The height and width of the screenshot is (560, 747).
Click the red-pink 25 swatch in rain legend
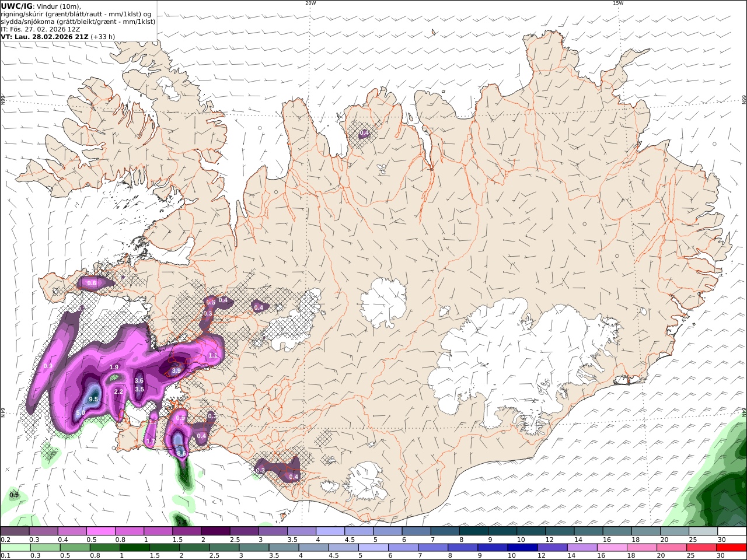pyautogui.click(x=702, y=548)
